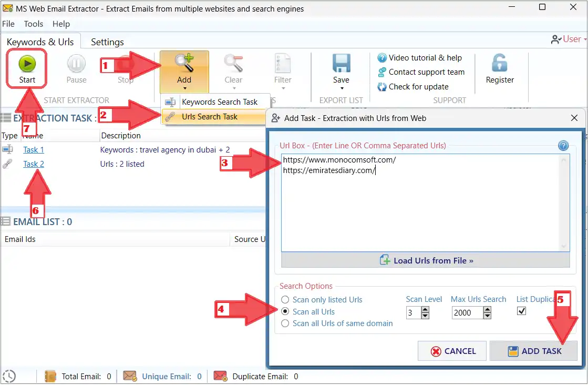Decrease the Max Urls Search value
This screenshot has width=588, height=385.
487,316
